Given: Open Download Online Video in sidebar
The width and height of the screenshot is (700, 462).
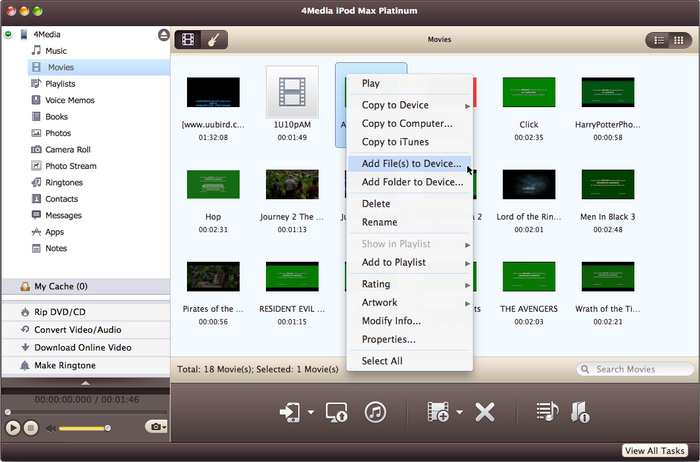Looking at the screenshot, I should pos(84,347).
